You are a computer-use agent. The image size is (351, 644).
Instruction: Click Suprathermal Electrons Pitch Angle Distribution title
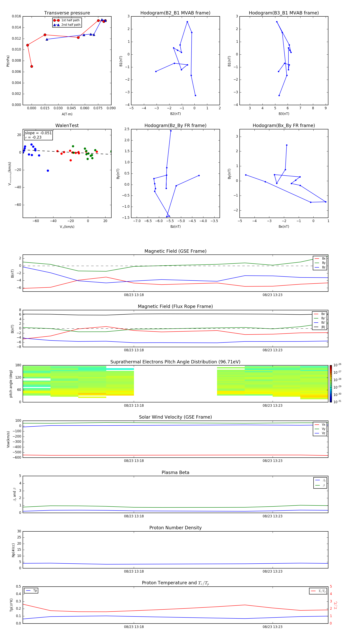pyautogui.click(x=175, y=362)
